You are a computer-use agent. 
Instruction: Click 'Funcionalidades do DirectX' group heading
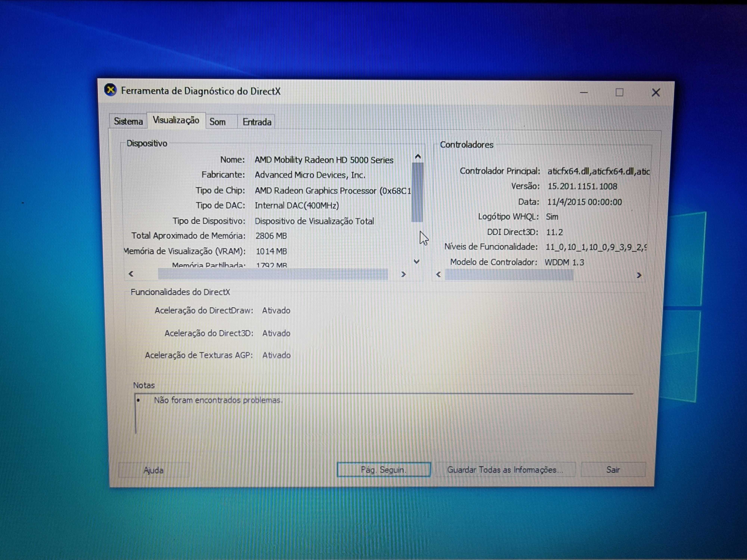click(180, 292)
